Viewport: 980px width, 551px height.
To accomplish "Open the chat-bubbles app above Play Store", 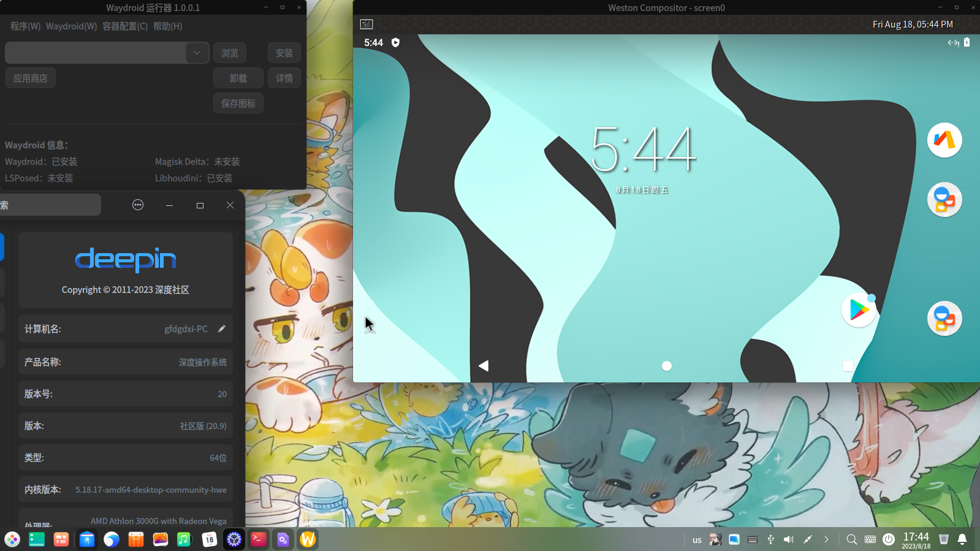I will pos(944,199).
